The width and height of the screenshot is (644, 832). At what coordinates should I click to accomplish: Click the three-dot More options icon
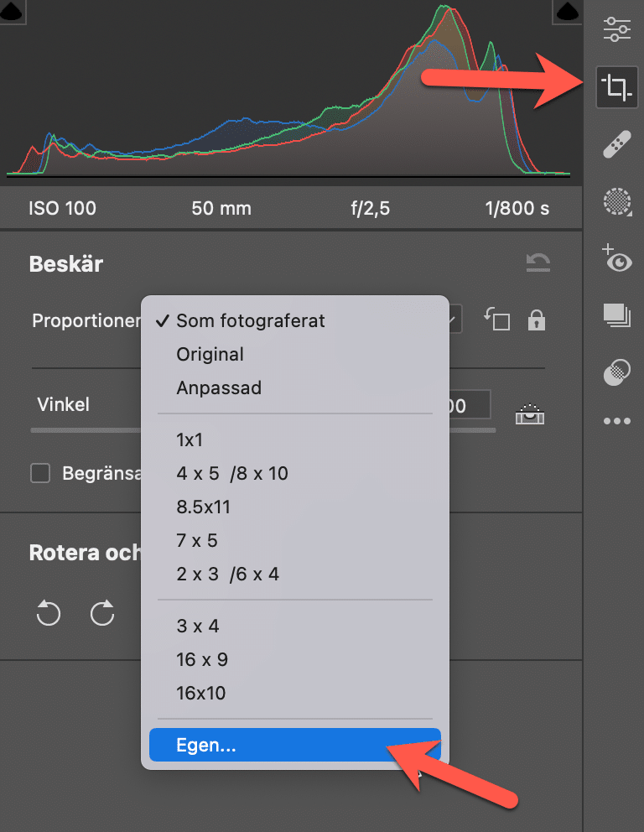pos(617,422)
